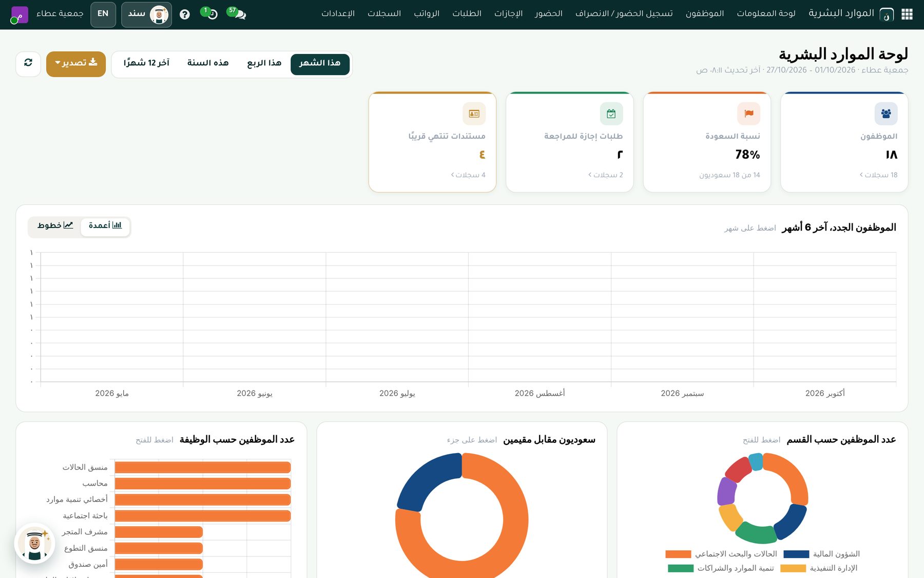Open the activities clock icon with badge 1
The image size is (924, 578).
[210, 13]
